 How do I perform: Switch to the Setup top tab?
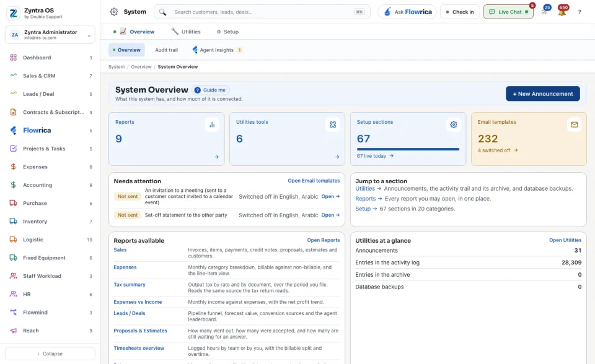(x=227, y=32)
